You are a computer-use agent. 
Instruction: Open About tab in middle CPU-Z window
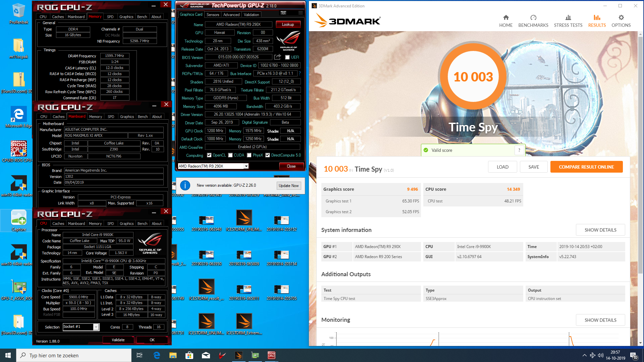point(157,117)
